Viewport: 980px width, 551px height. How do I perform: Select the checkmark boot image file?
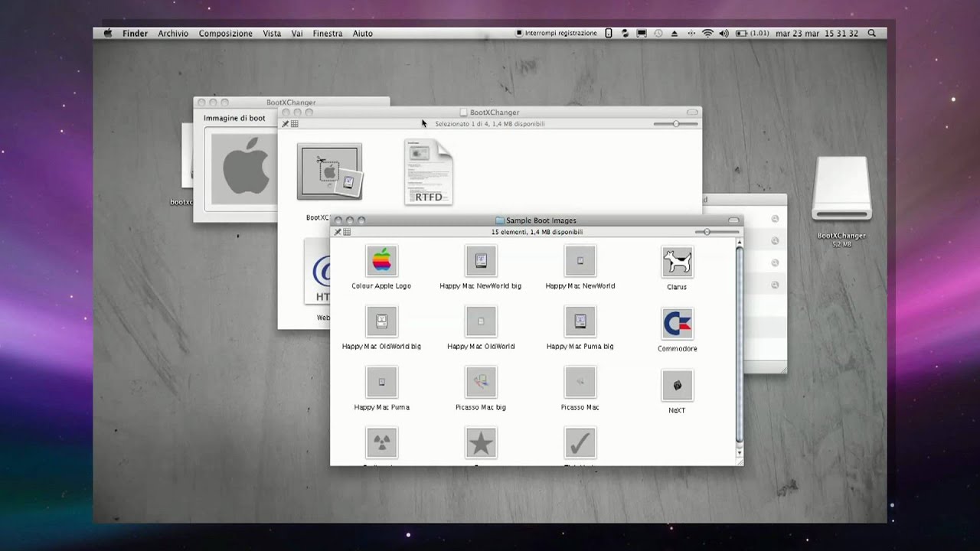click(580, 442)
